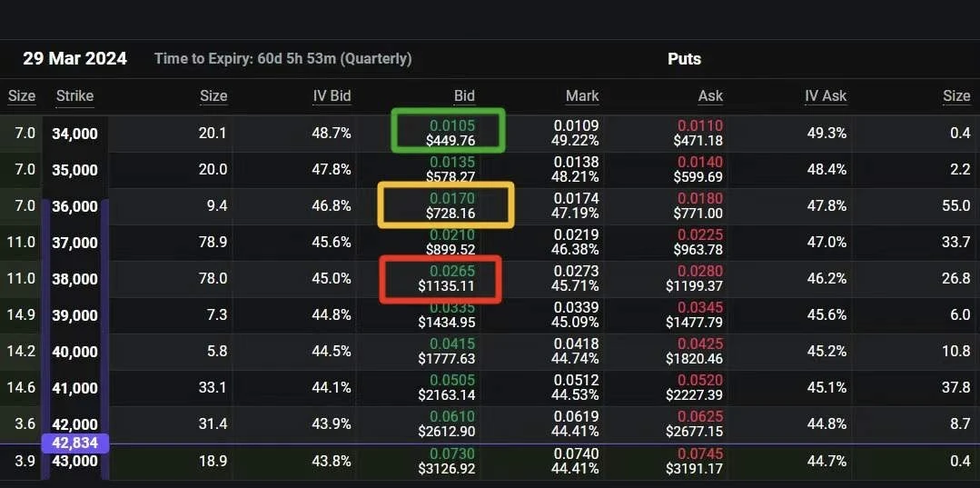The image size is (980, 488).
Task: Click the Mark column header
Action: click(582, 96)
